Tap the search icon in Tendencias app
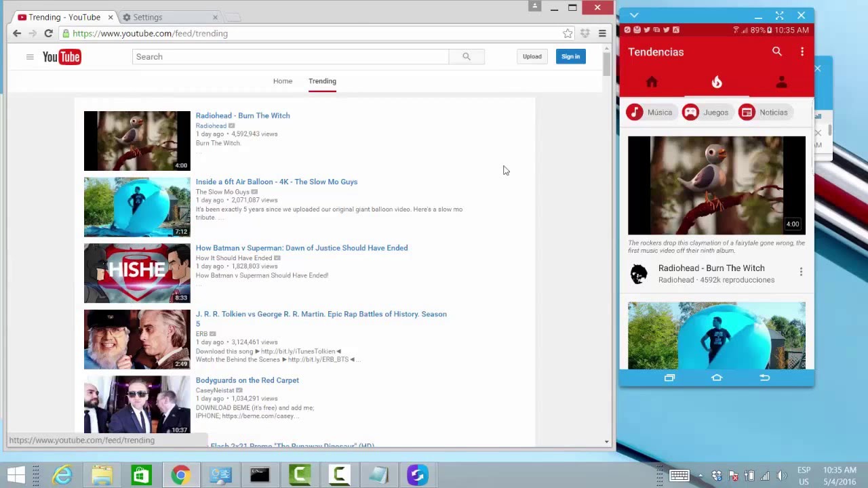Image resolution: width=868 pixels, height=488 pixels. click(x=777, y=52)
